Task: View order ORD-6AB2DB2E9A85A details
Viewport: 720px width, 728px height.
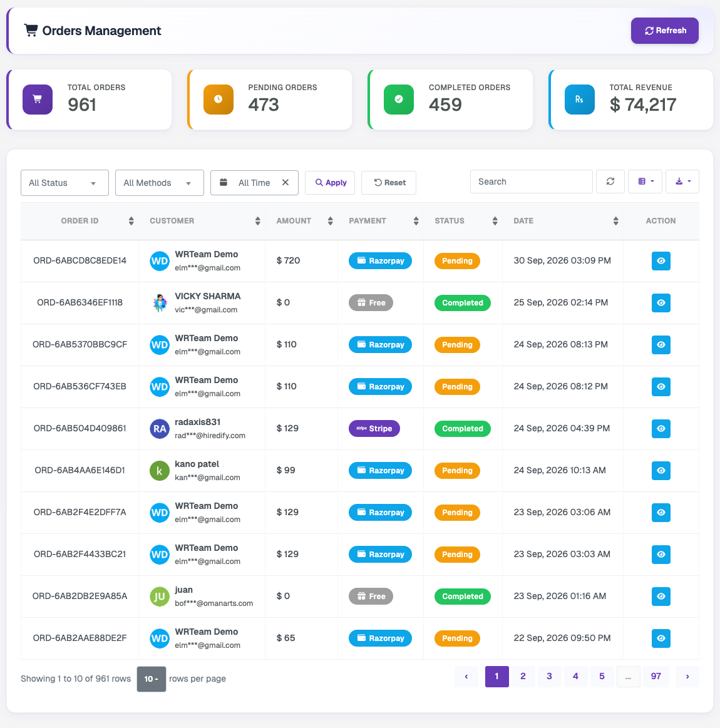Action: [661, 596]
